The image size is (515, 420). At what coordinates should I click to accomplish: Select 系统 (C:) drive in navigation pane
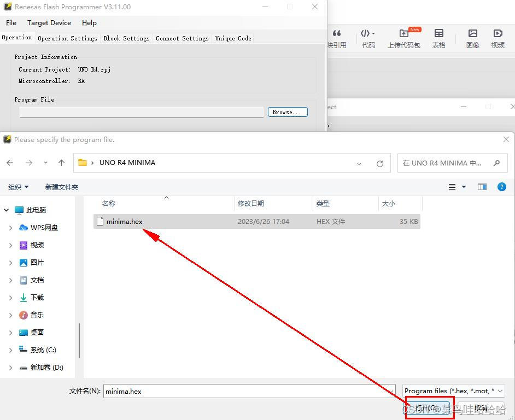(43, 350)
